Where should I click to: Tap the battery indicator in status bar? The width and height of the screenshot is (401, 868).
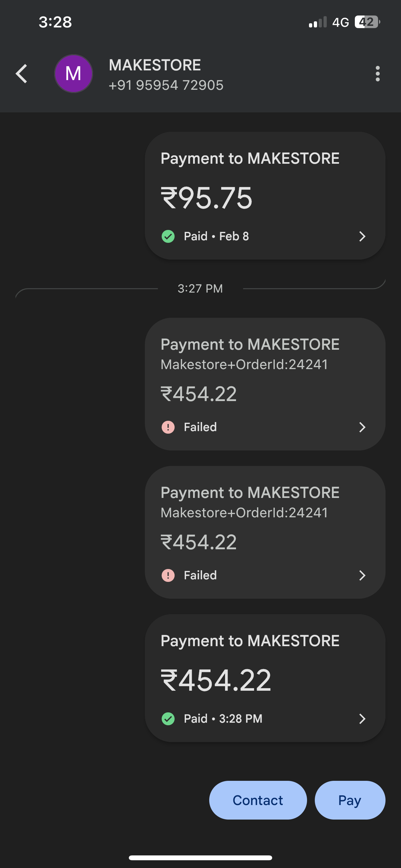click(x=367, y=22)
